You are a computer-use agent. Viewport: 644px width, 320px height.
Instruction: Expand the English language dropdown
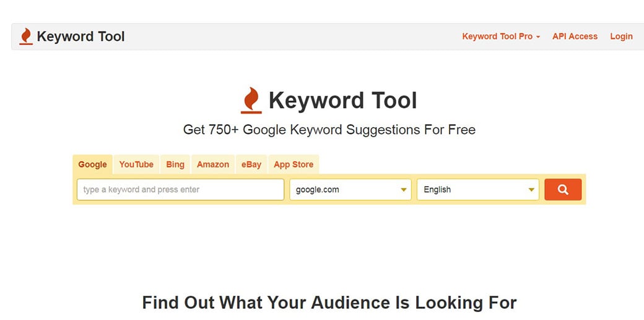click(478, 190)
